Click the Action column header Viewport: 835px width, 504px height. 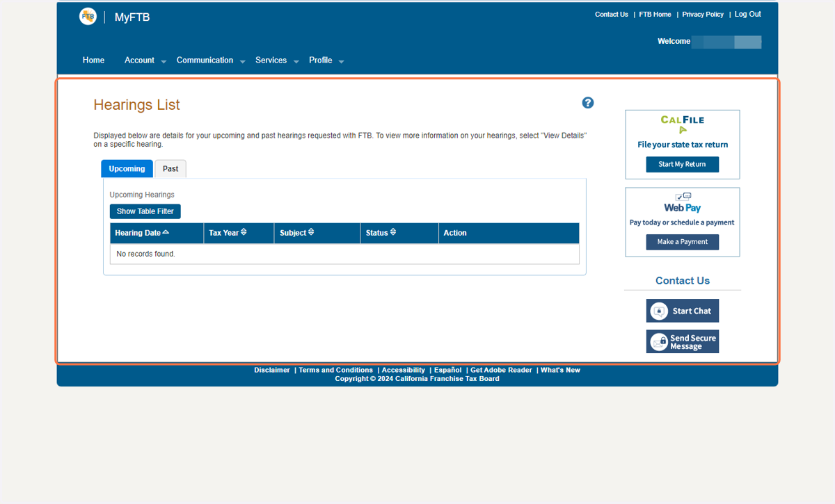point(509,233)
